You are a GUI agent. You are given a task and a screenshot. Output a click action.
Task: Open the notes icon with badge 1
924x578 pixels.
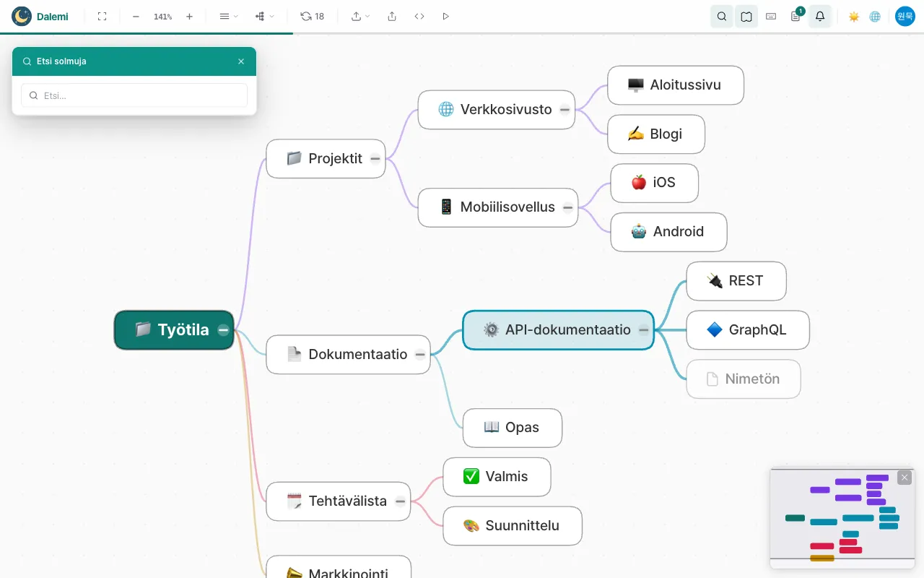(796, 17)
